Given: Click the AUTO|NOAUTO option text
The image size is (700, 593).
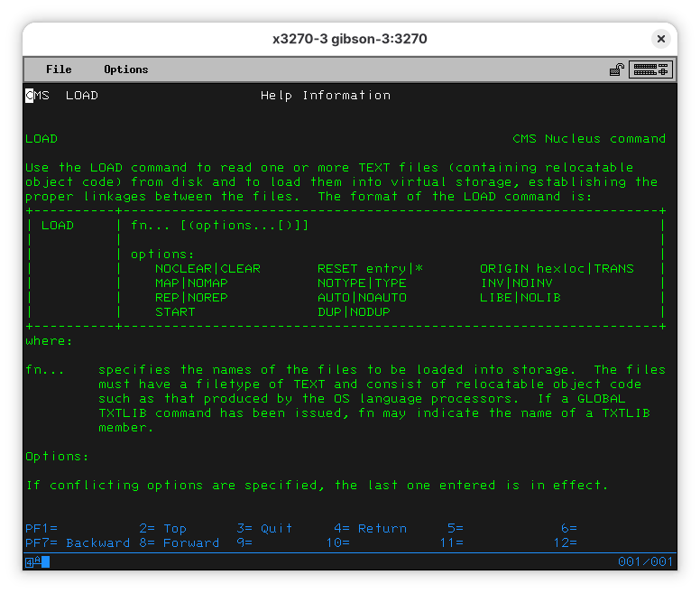Looking at the screenshot, I should pos(362,298).
